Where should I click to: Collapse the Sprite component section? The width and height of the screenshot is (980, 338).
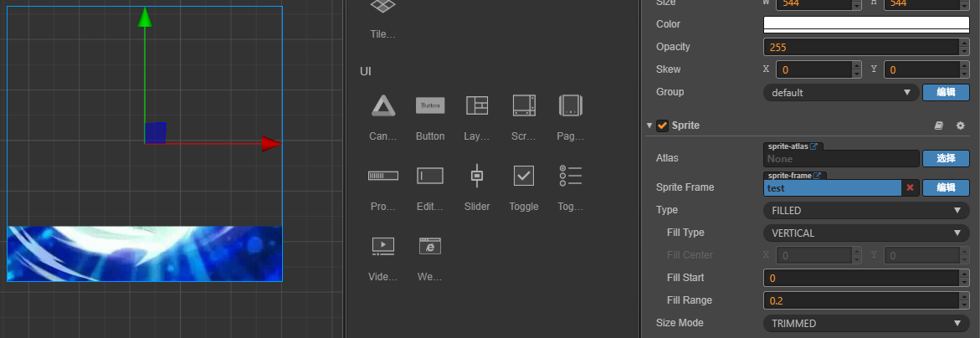(649, 125)
